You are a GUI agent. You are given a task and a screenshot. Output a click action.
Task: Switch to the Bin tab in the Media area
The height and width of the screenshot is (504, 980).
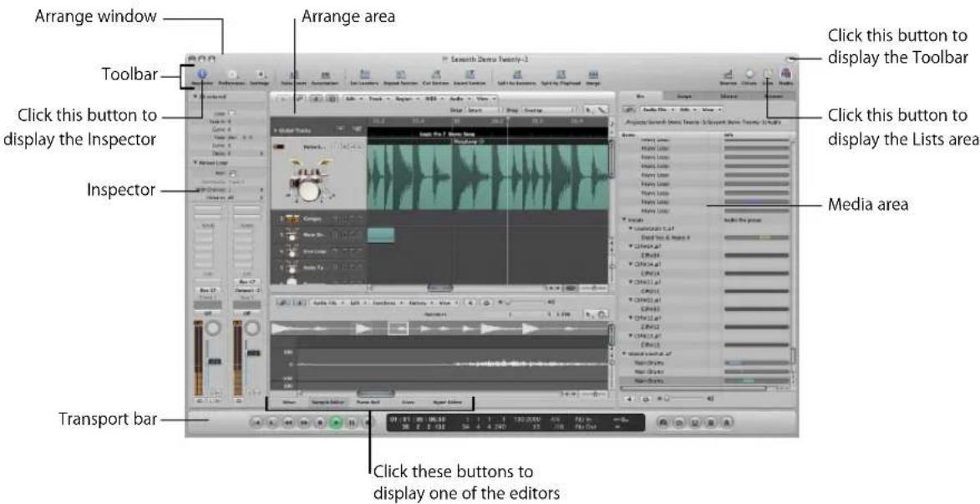tap(640, 95)
